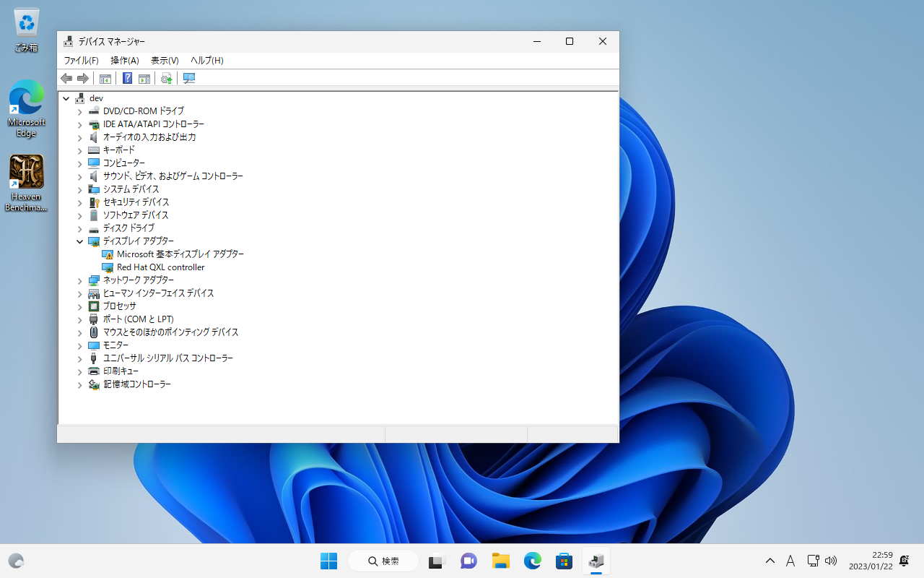
Task: Select Red Hat QXL controller device
Action: point(160,267)
